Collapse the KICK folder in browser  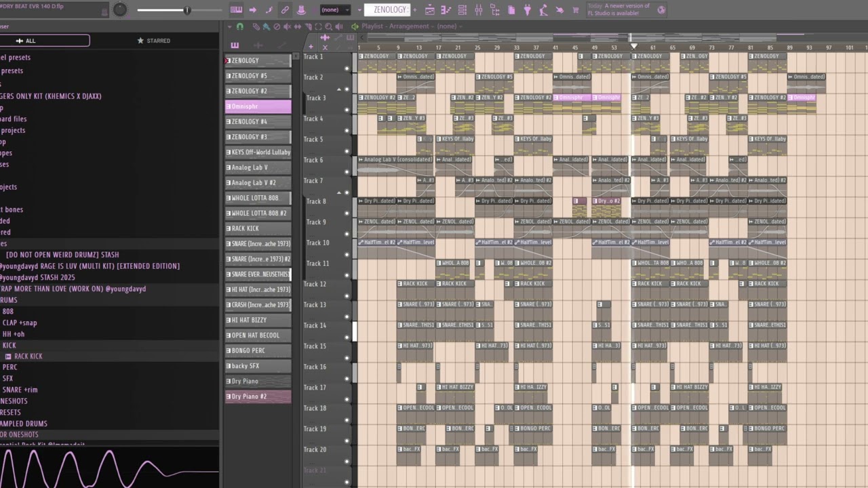[9, 345]
